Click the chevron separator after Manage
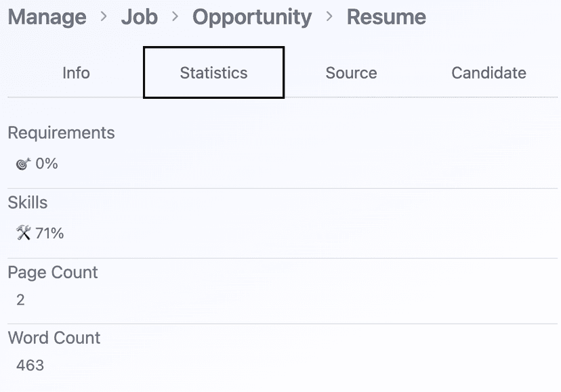The width and height of the screenshot is (561, 392). click(x=102, y=17)
